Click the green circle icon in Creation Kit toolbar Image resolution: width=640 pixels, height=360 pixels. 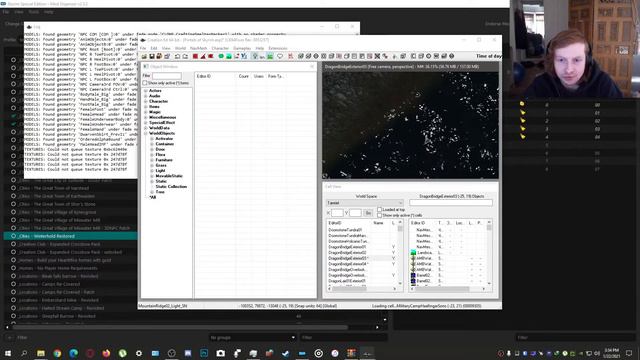pyautogui.click(x=221, y=56)
